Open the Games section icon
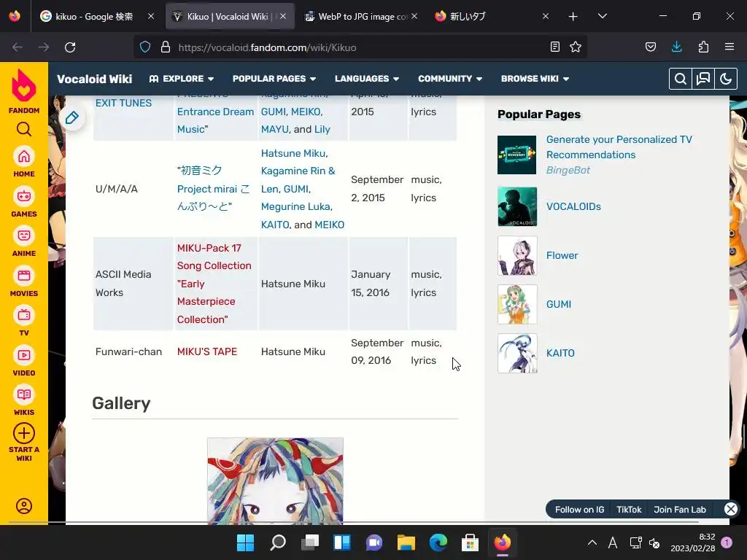 pyautogui.click(x=24, y=196)
